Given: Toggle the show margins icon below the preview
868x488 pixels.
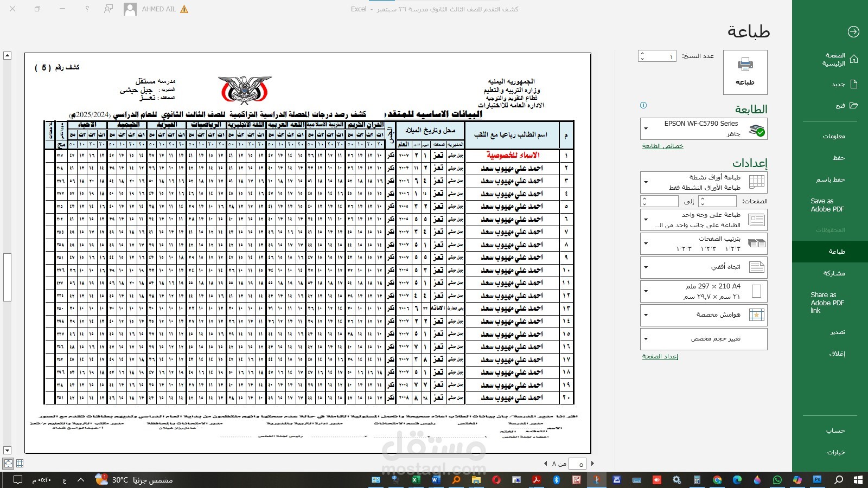Looking at the screenshot, I should 20,463.
